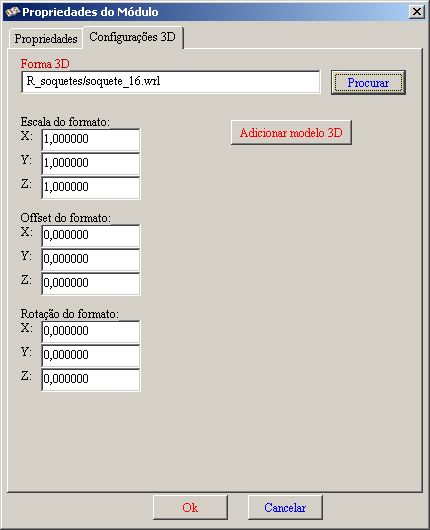Focus the Escala do formato Y field

click(91, 163)
